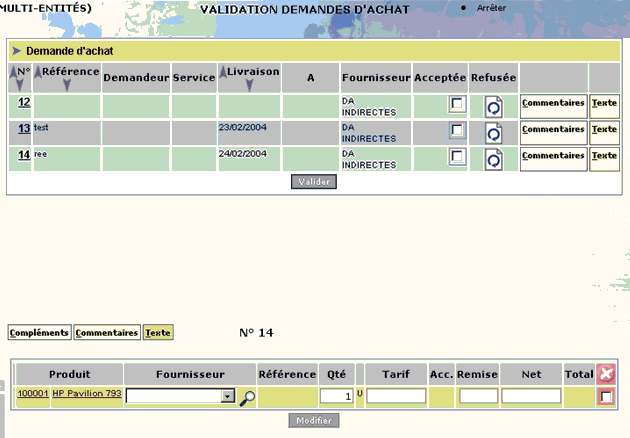This screenshot has height=438, width=630.
Task: Click the refuse icon for request 12
Action: click(493, 107)
